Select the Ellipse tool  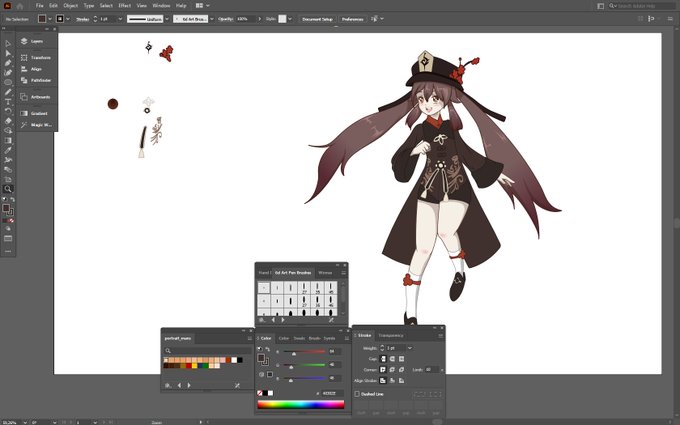pyautogui.click(x=8, y=82)
